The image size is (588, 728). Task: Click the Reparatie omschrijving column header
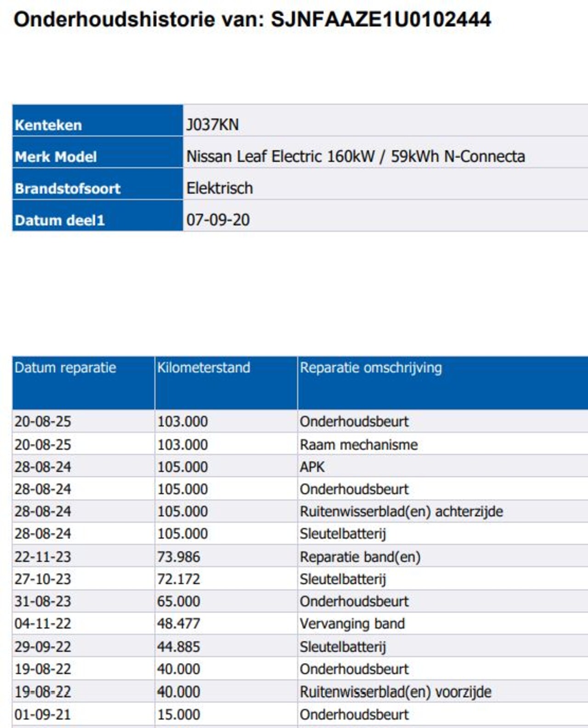click(371, 368)
